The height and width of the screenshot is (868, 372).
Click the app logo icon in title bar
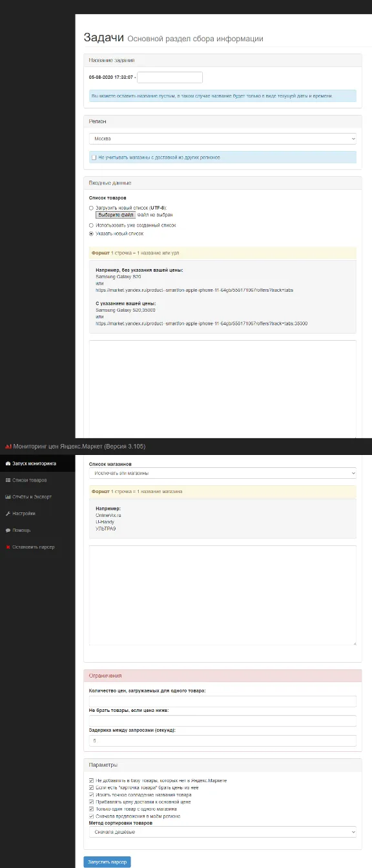8,446
